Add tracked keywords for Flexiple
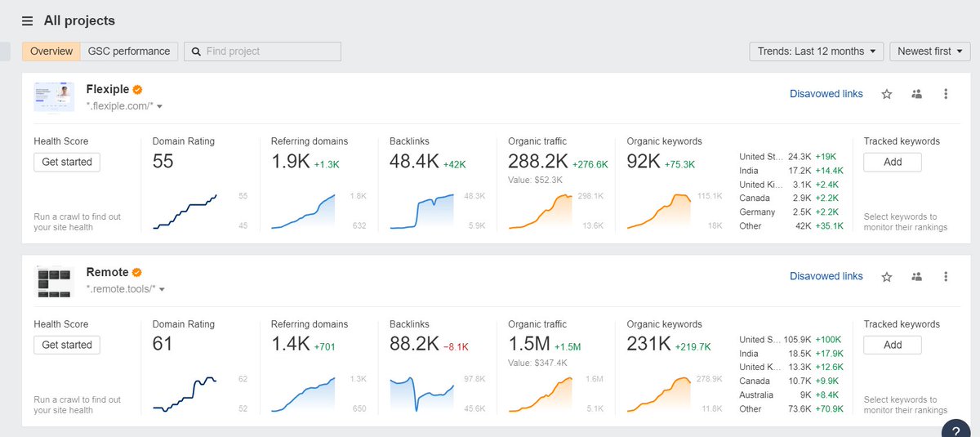The height and width of the screenshot is (437, 980). click(893, 162)
